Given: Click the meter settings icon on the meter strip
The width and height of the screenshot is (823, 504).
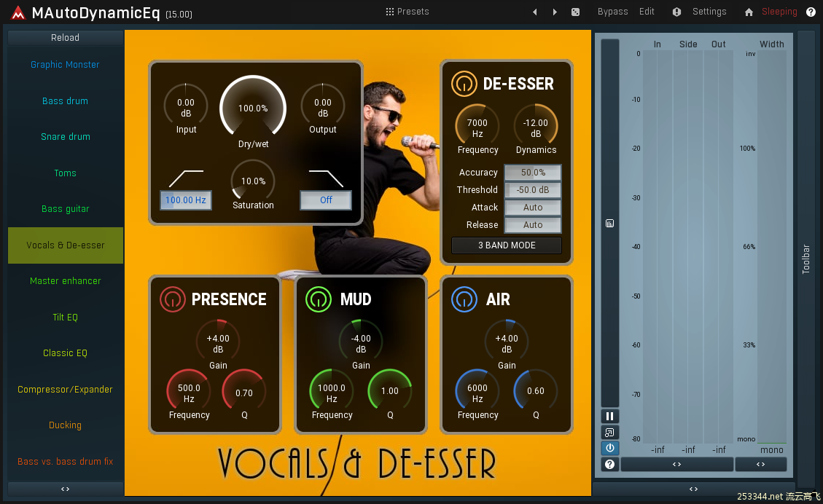Looking at the screenshot, I should (609, 224).
